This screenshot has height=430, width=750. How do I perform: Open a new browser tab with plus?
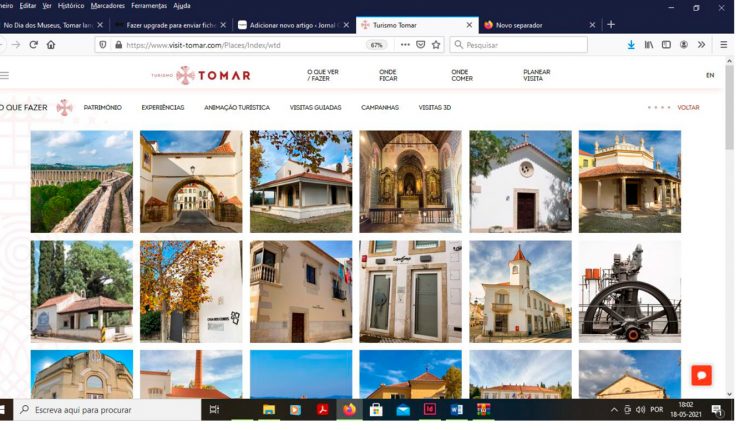611,24
